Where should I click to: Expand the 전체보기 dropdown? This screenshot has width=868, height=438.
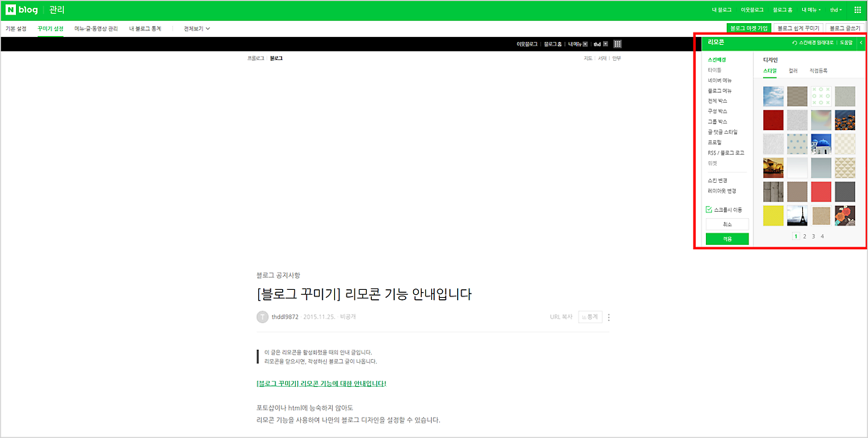point(197,28)
